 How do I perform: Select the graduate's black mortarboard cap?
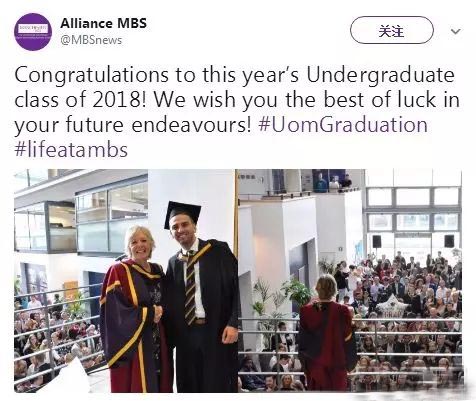click(182, 213)
